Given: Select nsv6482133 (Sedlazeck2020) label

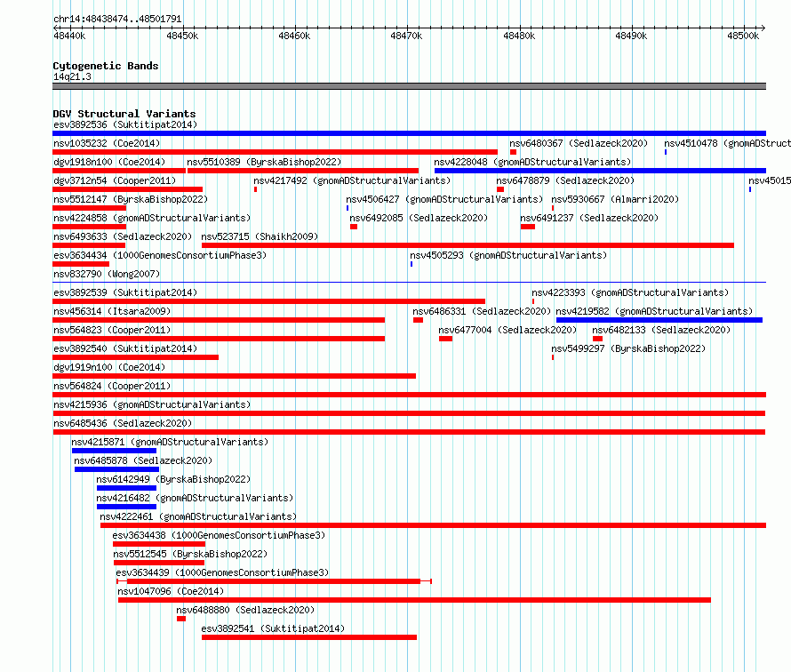Looking at the screenshot, I should point(661,330).
